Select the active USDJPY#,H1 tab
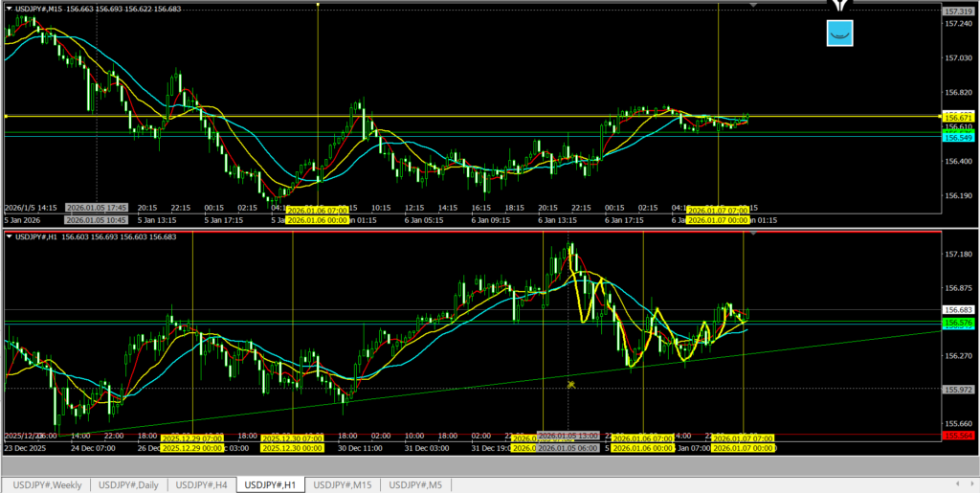 click(x=272, y=484)
